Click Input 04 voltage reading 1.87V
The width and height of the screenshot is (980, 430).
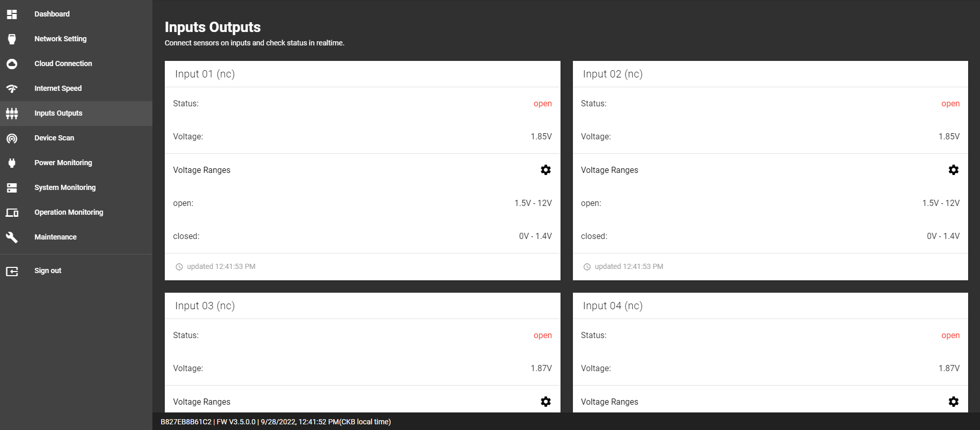click(x=949, y=369)
